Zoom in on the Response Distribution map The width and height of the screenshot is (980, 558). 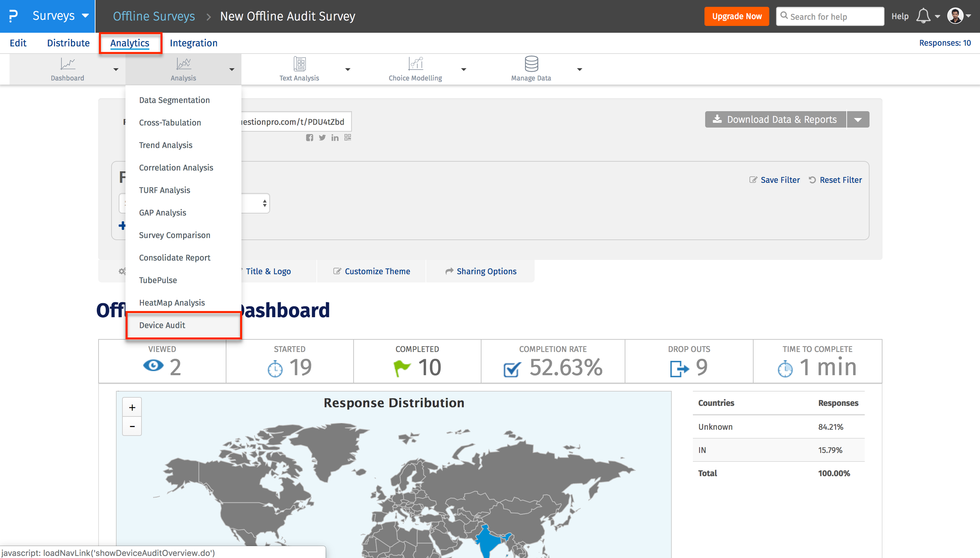tap(132, 407)
